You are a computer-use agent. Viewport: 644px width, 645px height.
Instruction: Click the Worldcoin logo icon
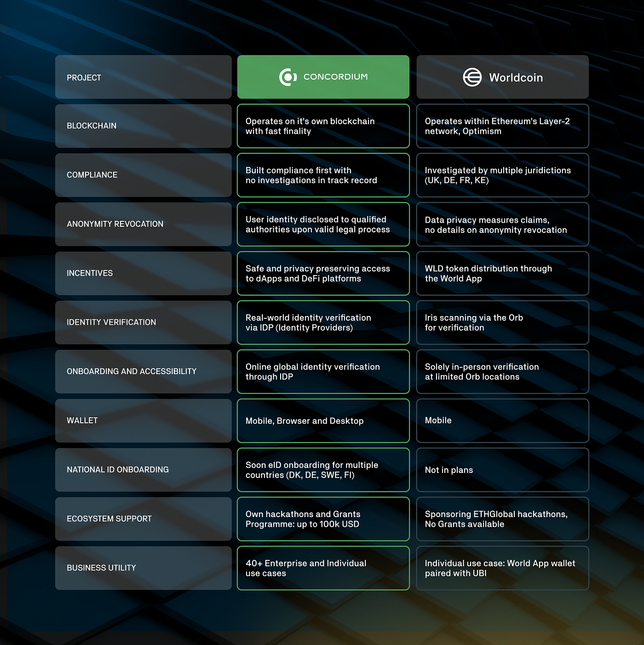[x=472, y=77]
